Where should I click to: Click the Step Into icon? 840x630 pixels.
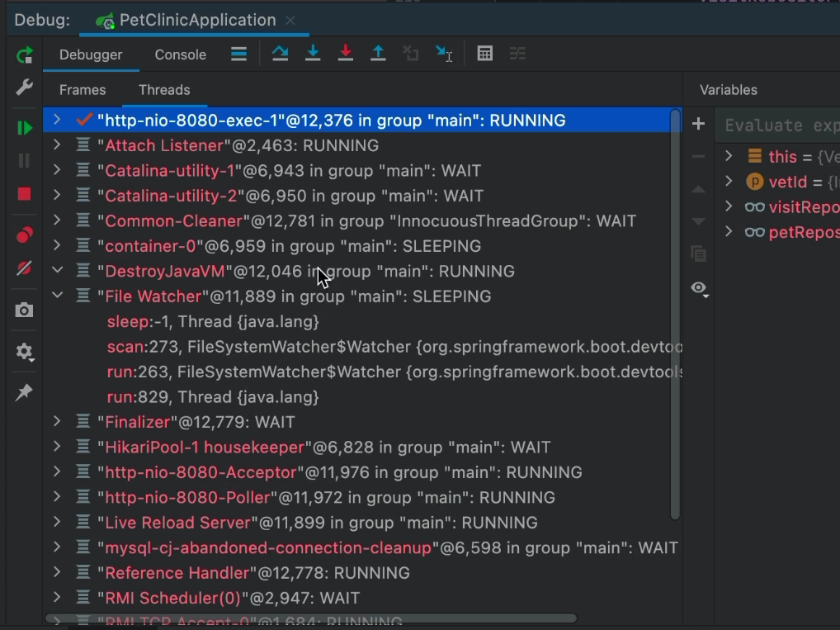pos(313,54)
